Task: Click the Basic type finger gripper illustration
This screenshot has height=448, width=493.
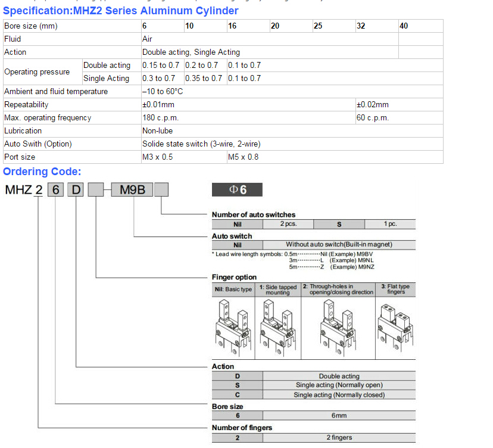Action: [x=233, y=328]
